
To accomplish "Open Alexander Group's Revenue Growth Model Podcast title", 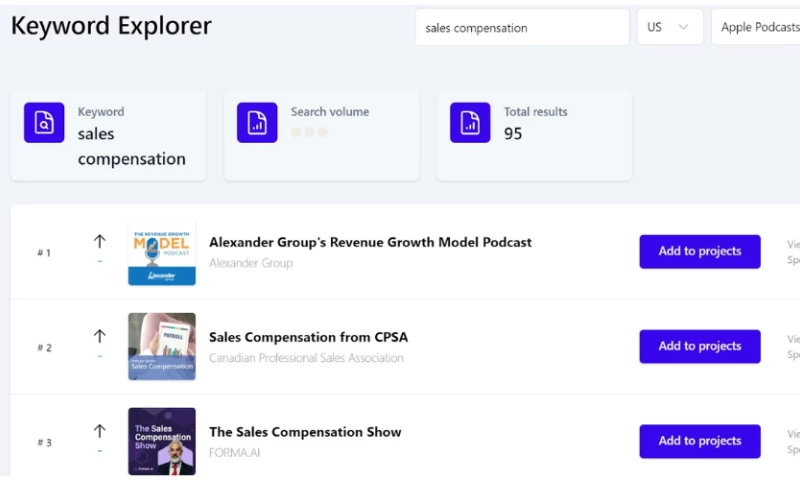I will (370, 242).
